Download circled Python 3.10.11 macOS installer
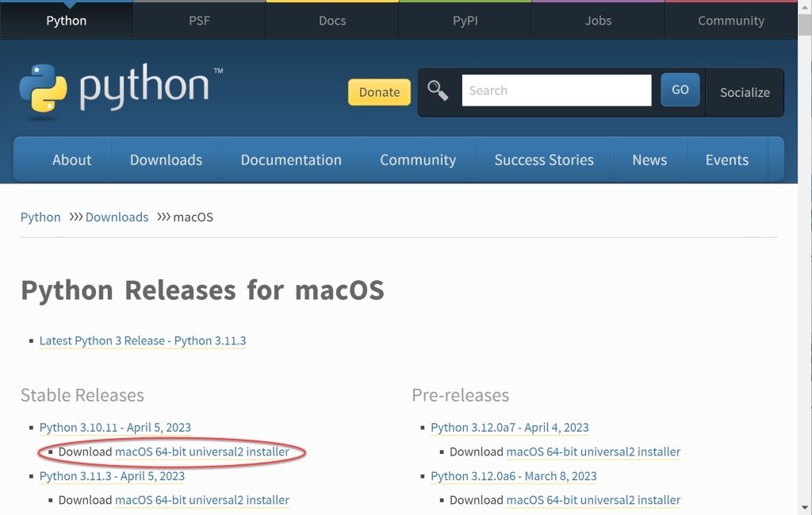Image resolution: width=812 pixels, height=515 pixels. [201, 452]
